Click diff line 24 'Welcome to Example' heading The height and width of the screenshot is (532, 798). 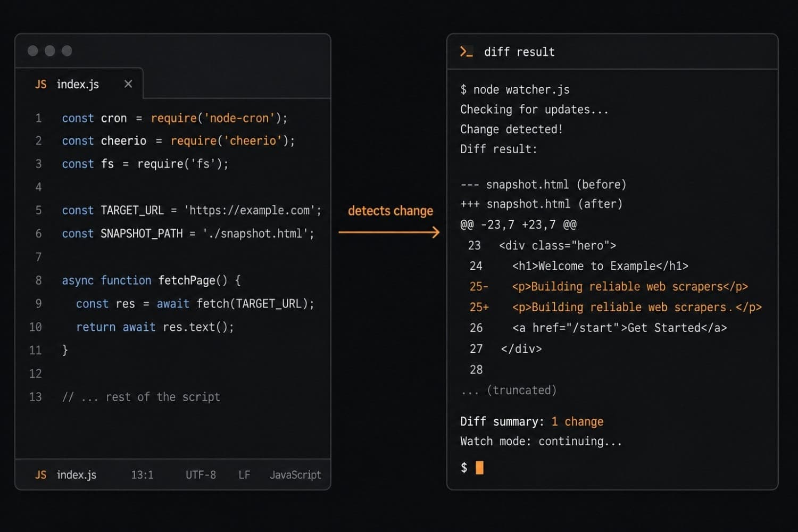coord(579,266)
